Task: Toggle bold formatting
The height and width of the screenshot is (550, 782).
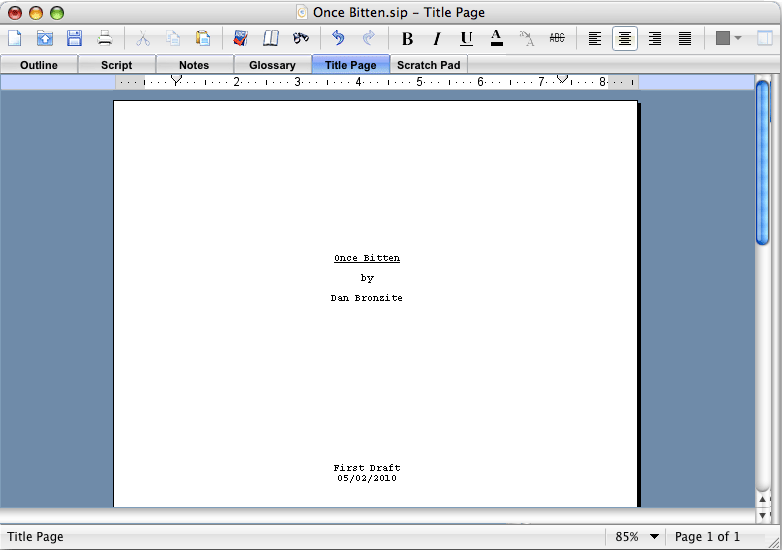Action: coord(407,38)
